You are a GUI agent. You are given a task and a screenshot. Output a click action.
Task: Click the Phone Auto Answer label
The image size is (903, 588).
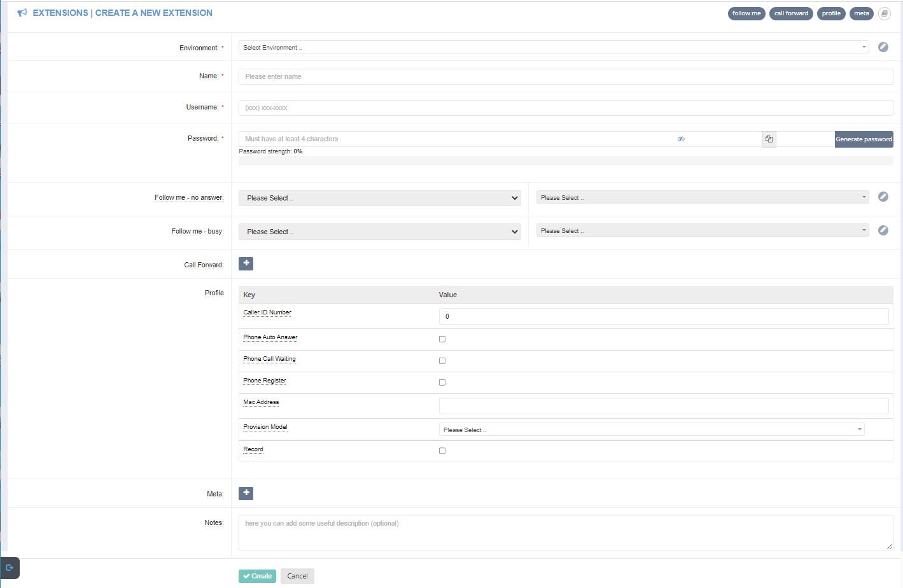click(x=270, y=337)
